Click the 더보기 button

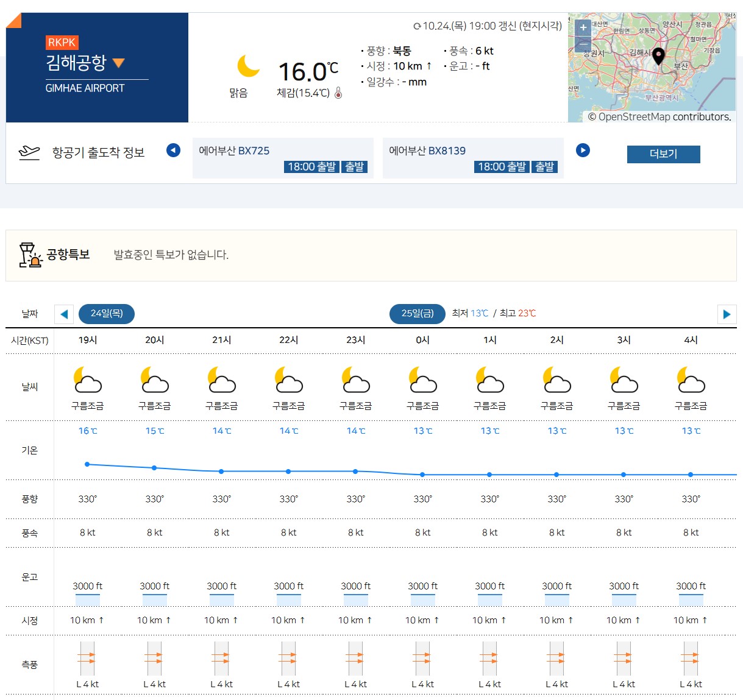[x=663, y=154]
